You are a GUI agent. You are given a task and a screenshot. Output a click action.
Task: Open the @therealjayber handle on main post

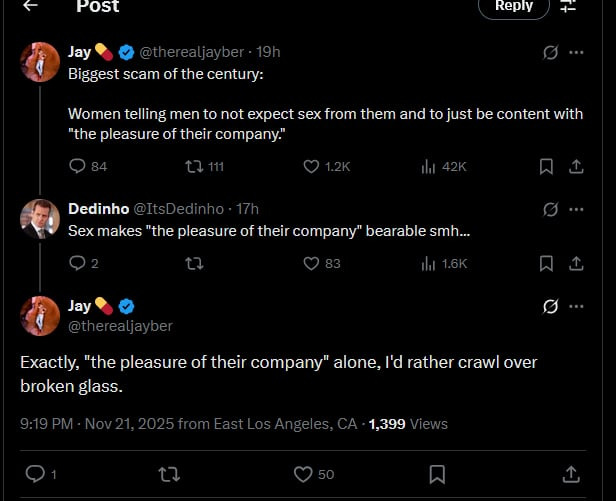(120, 326)
